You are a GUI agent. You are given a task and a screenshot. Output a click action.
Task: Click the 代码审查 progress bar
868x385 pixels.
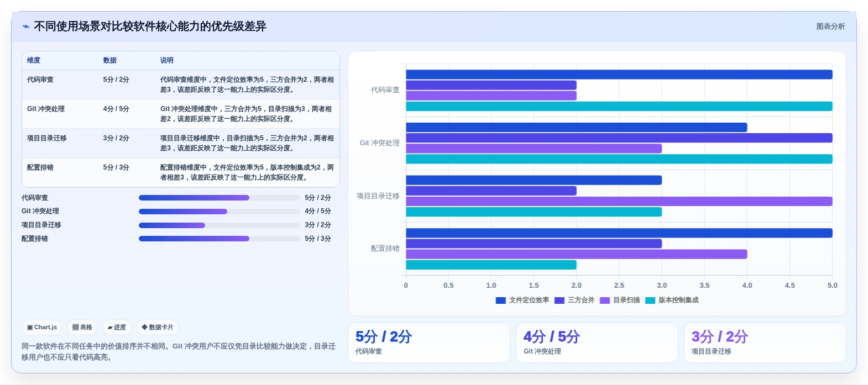[x=219, y=198]
